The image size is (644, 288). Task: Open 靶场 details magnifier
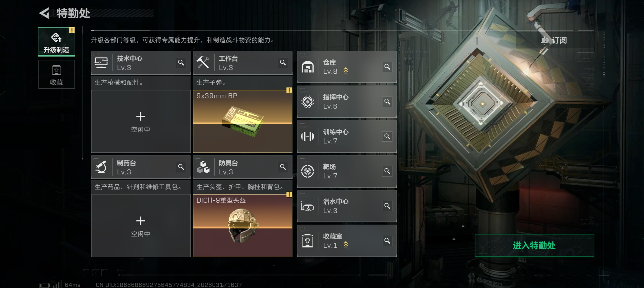click(x=387, y=171)
